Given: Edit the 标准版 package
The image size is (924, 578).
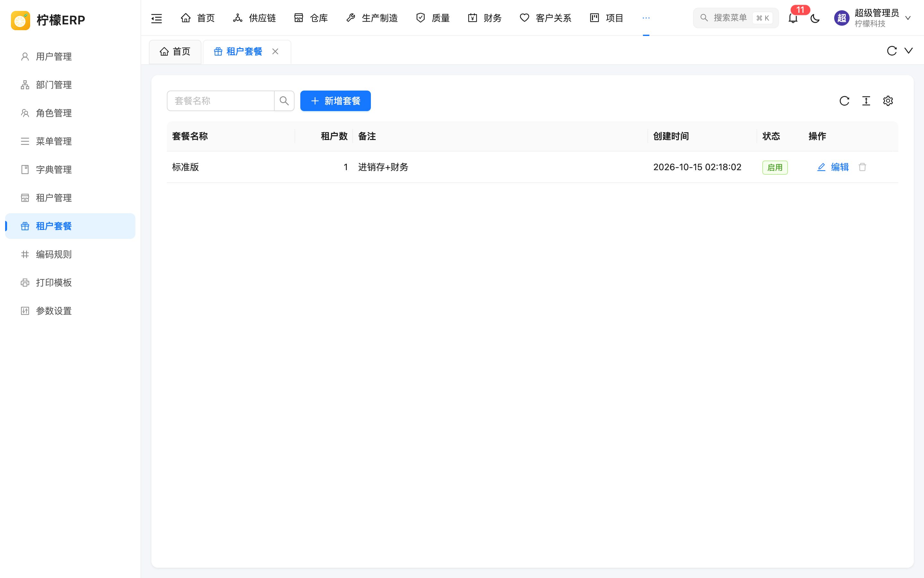Looking at the screenshot, I should tap(833, 167).
